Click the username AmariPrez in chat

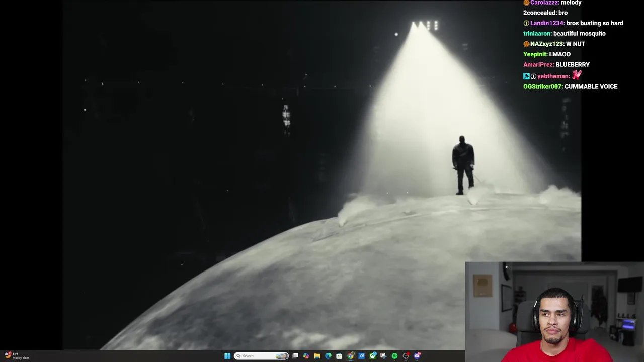538,65
